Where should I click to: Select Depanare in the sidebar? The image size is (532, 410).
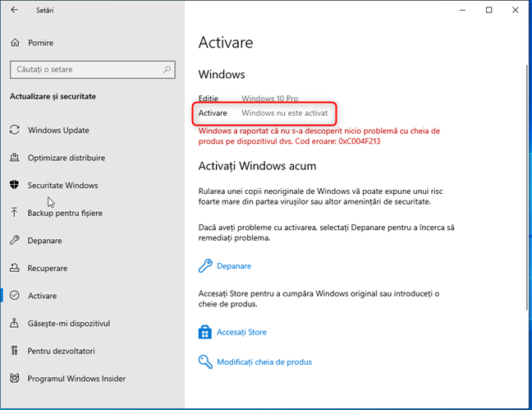44,241
